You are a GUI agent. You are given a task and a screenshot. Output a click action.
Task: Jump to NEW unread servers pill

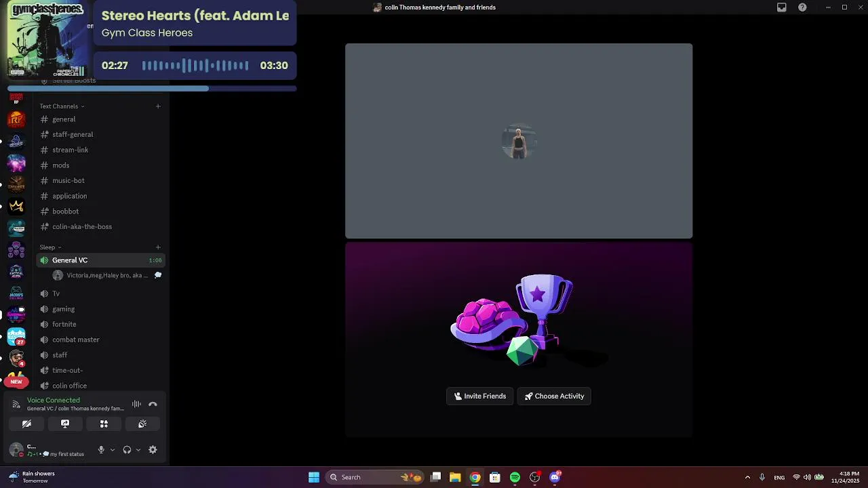16,382
